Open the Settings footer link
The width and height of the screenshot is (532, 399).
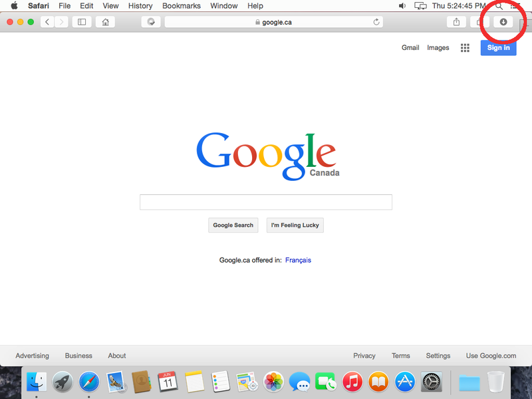tap(438, 356)
